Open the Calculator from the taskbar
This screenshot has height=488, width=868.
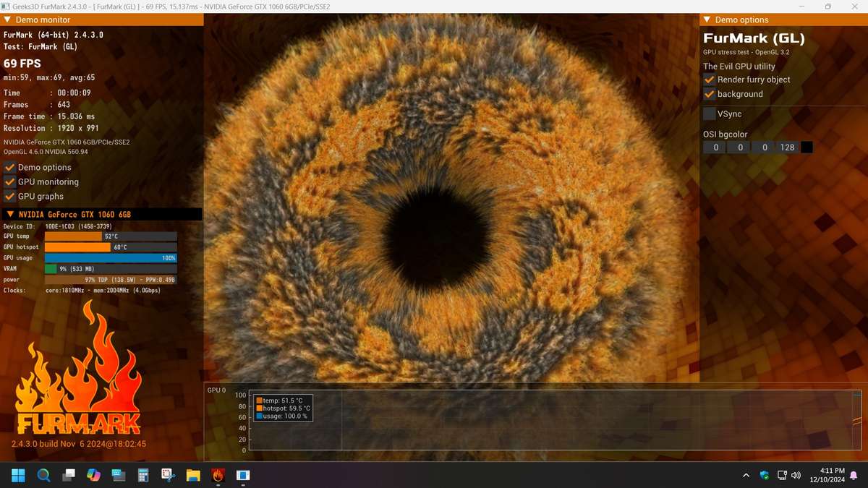pos(143,475)
